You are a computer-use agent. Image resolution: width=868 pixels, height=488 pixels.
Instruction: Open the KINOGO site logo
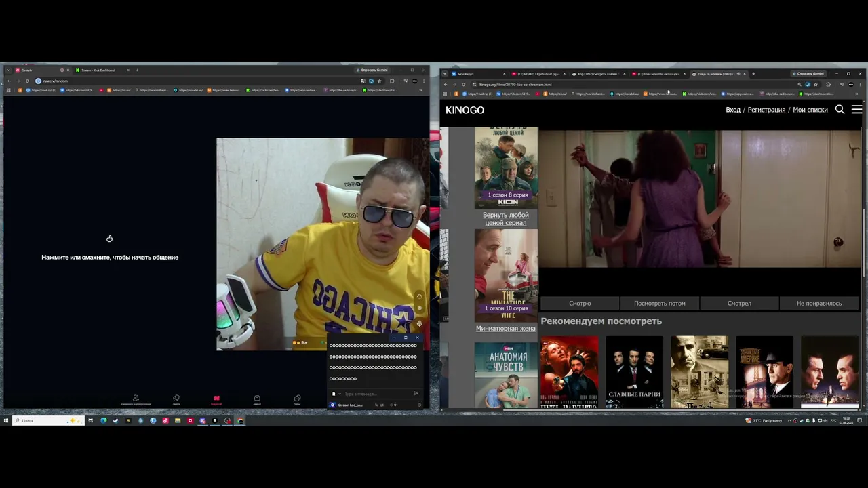[x=465, y=110]
